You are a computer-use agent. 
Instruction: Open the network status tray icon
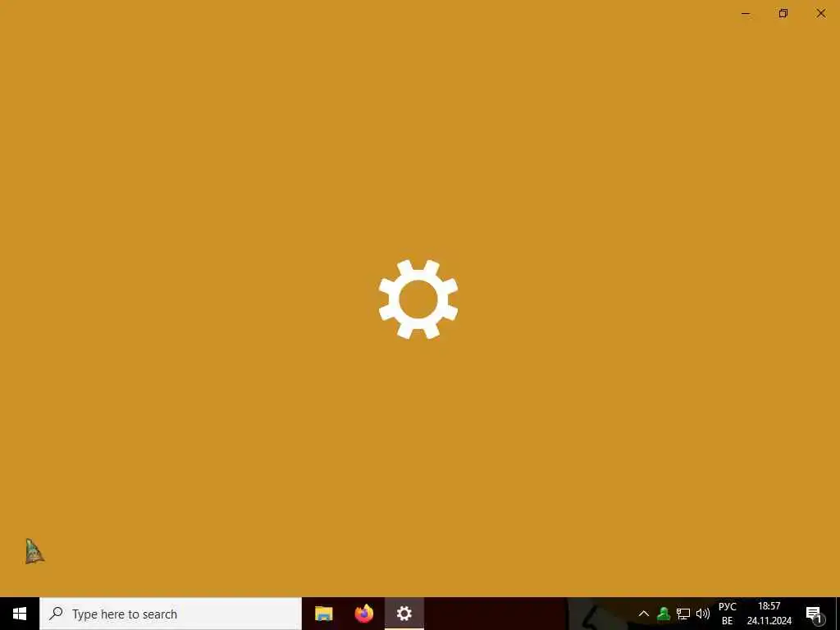tap(683, 614)
